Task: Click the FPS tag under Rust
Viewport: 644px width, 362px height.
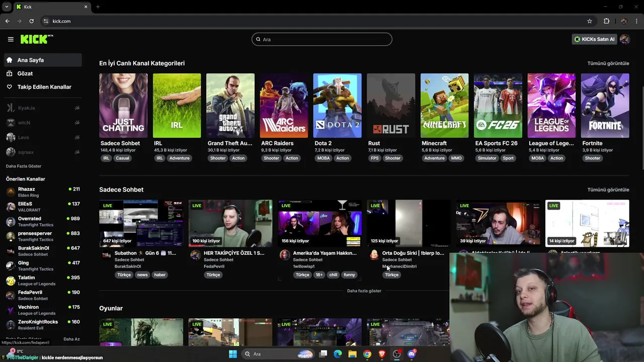Action: (374, 158)
